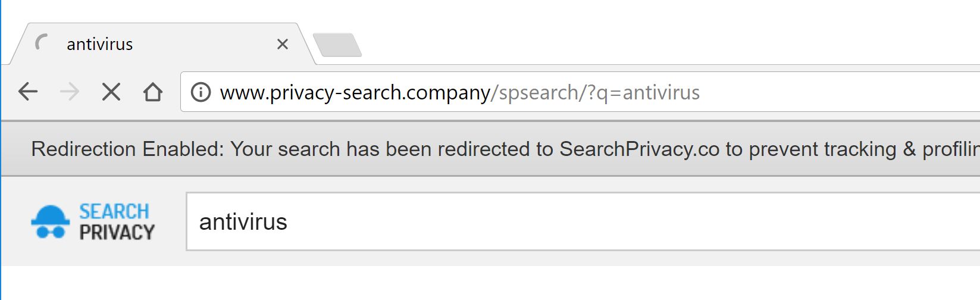
Task: Open a new tab
Action: pyautogui.click(x=337, y=45)
